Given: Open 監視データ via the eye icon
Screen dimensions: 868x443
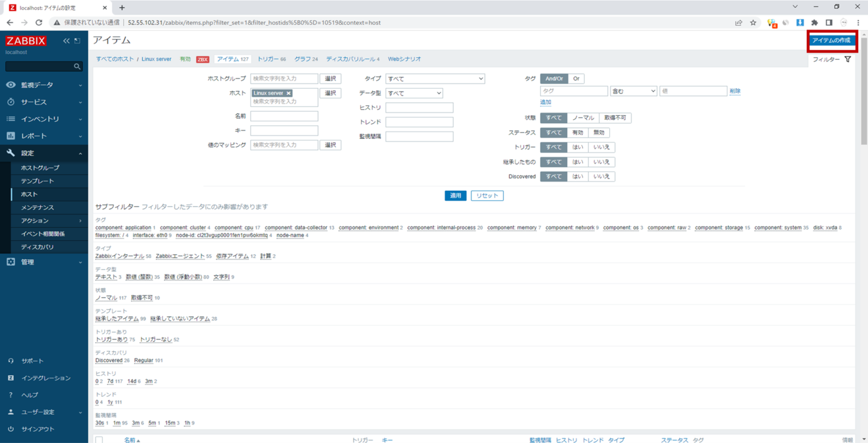Looking at the screenshot, I should 12,85.
